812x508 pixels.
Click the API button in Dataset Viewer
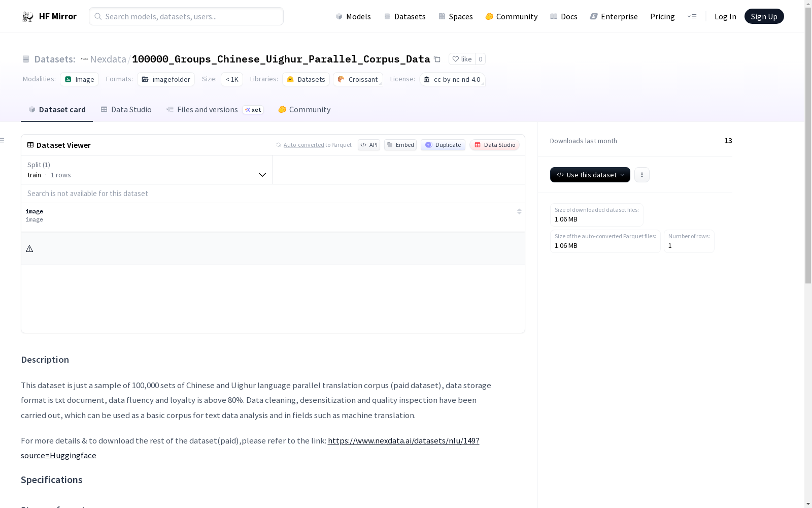369,145
